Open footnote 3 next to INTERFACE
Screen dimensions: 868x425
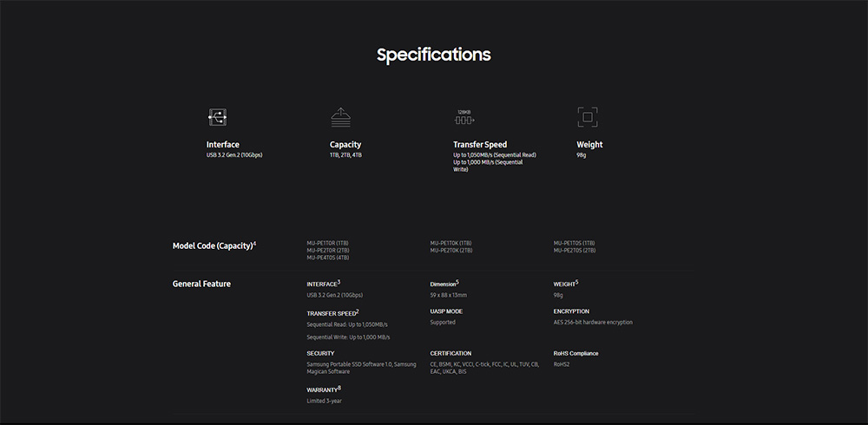pos(339,281)
